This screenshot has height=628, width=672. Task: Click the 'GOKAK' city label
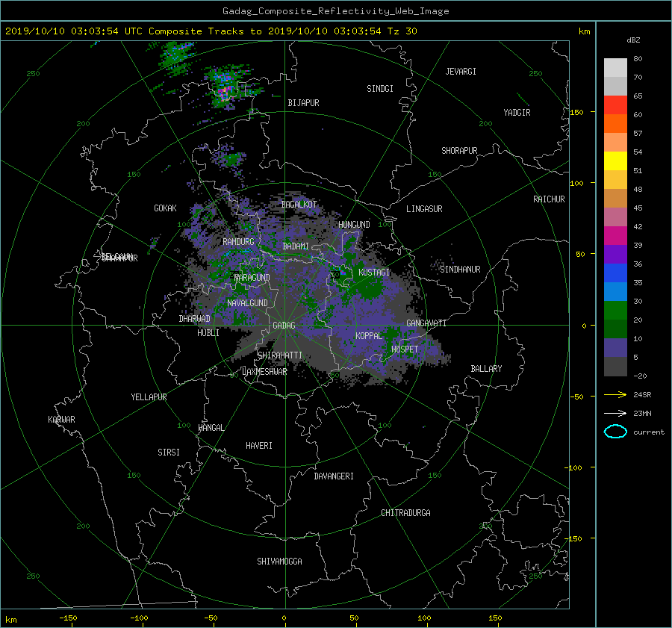(166, 208)
